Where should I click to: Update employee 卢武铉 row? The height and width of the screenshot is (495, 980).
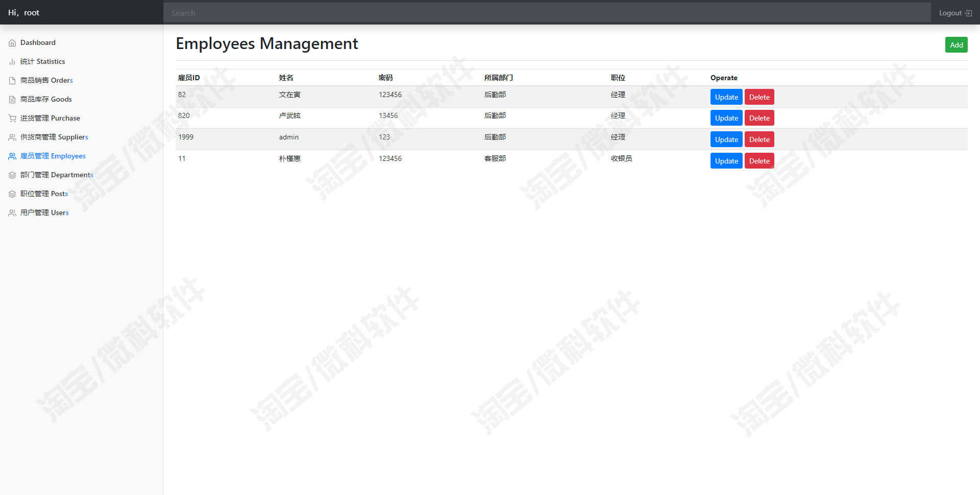tap(726, 118)
